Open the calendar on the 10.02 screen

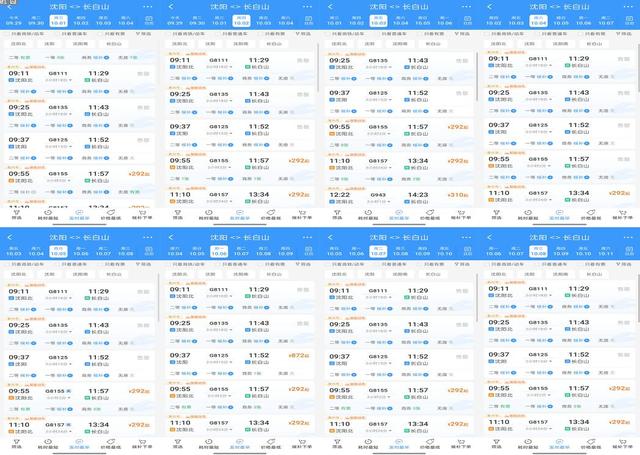[309, 20]
